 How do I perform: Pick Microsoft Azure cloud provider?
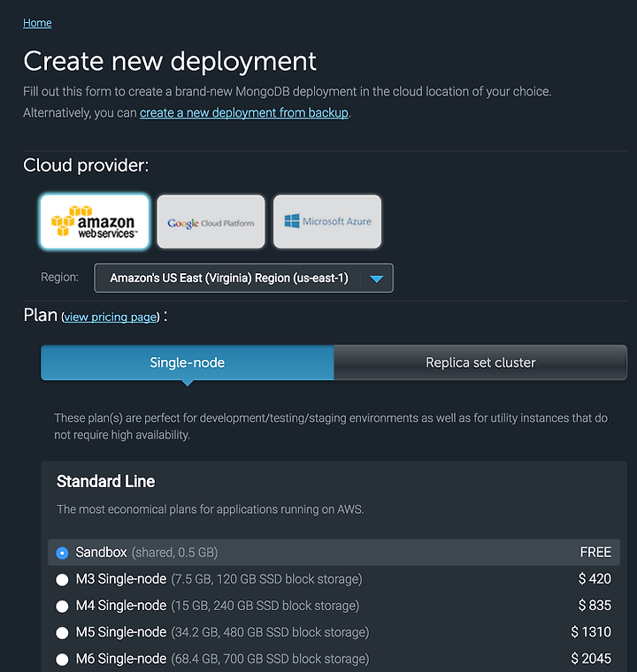(x=327, y=222)
